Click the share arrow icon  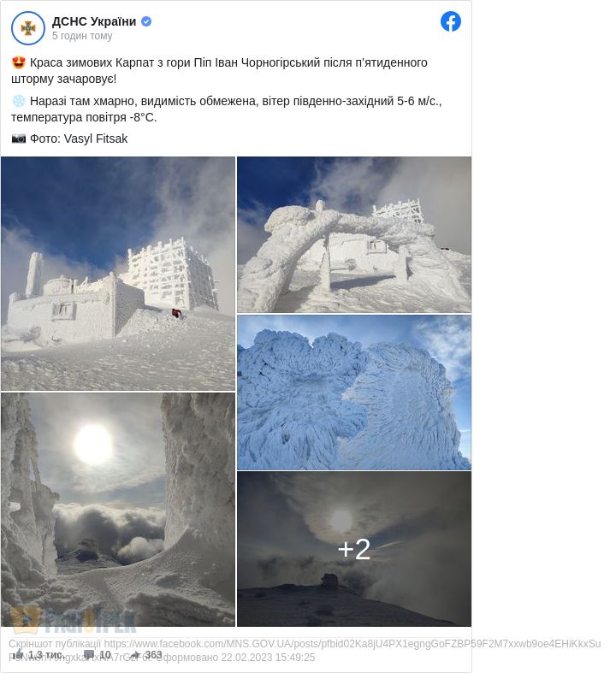[x=136, y=654]
